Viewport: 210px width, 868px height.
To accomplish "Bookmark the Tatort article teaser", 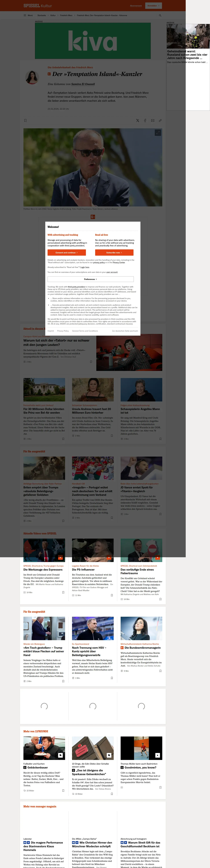I will (x=91, y=362).
